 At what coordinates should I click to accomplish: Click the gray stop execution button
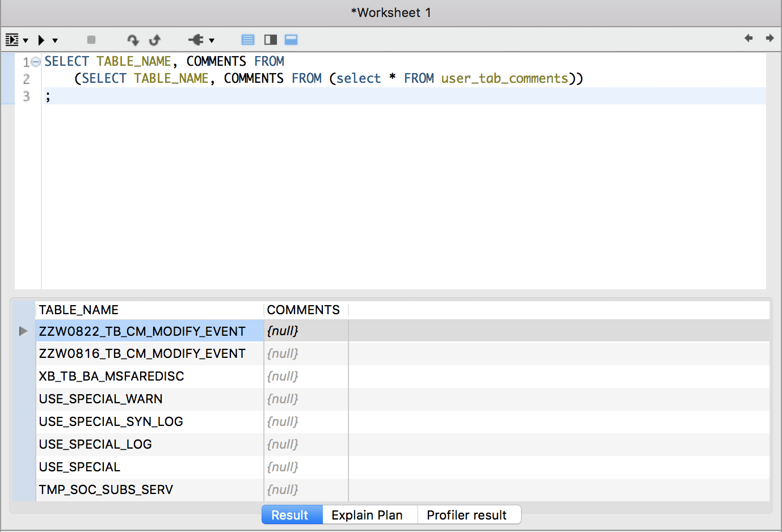(91, 40)
